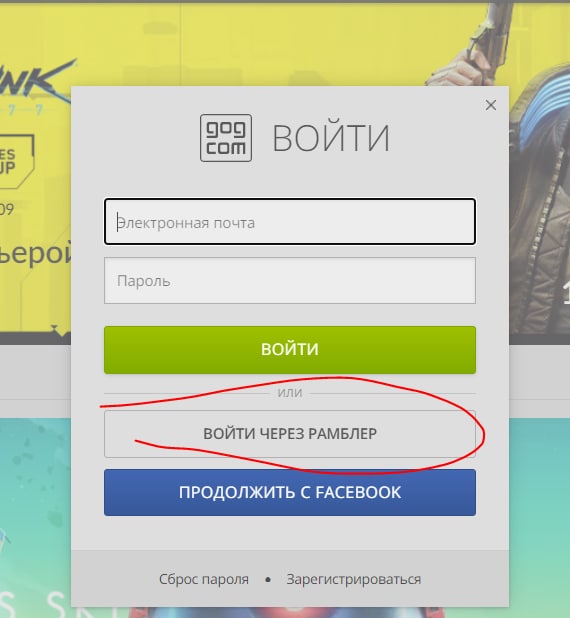Click the turquoise banner right of the dialog
This screenshot has width=570, height=618.
(x=539, y=512)
